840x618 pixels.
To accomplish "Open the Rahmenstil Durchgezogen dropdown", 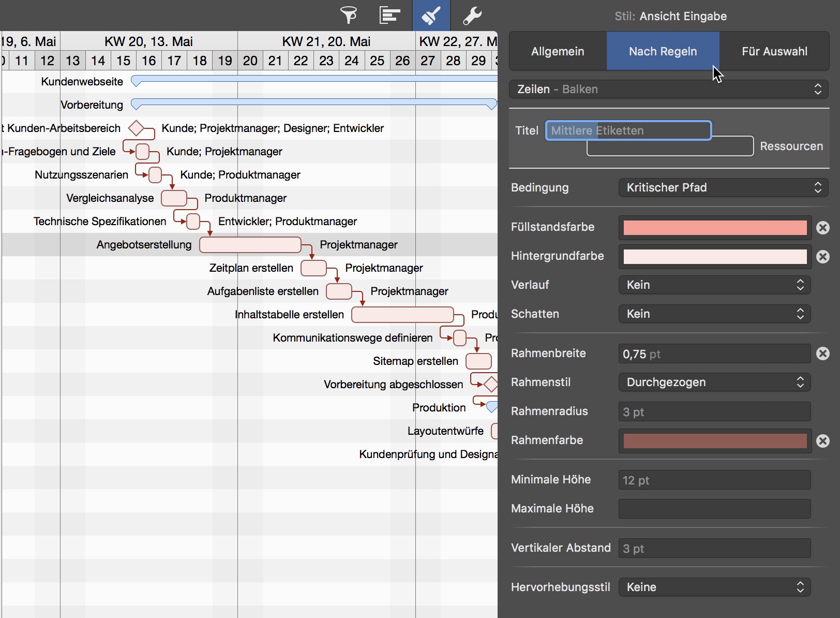I will tap(714, 382).
